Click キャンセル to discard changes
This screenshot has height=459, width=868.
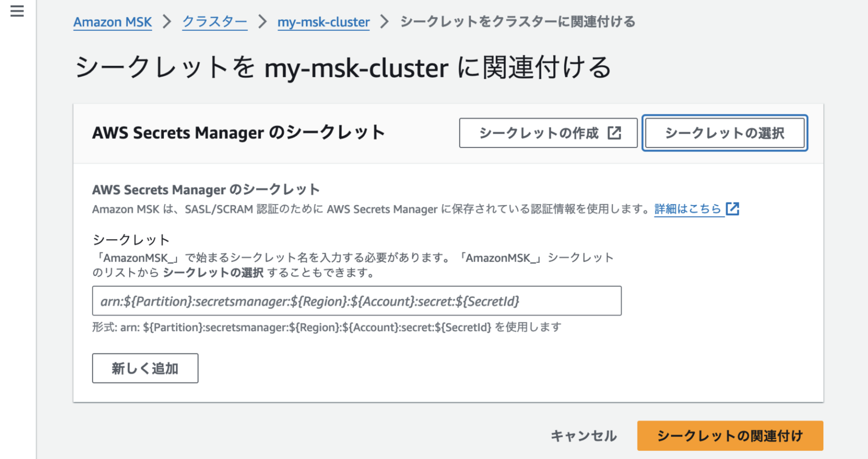coord(584,436)
